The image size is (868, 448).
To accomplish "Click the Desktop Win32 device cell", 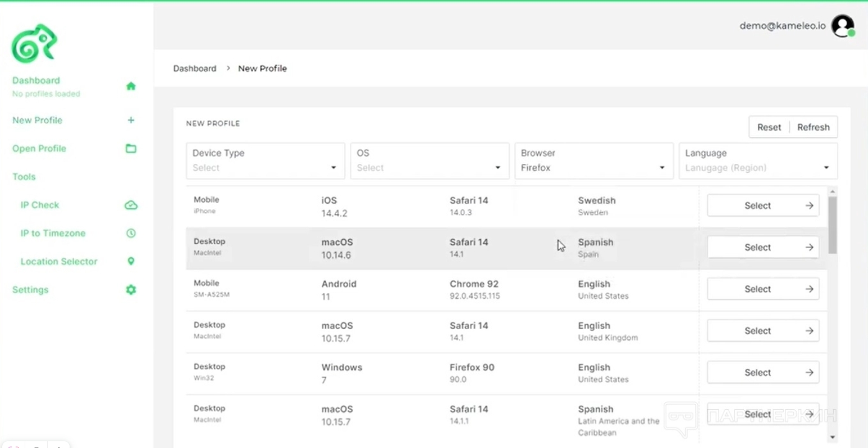I will click(x=209, y=372).
